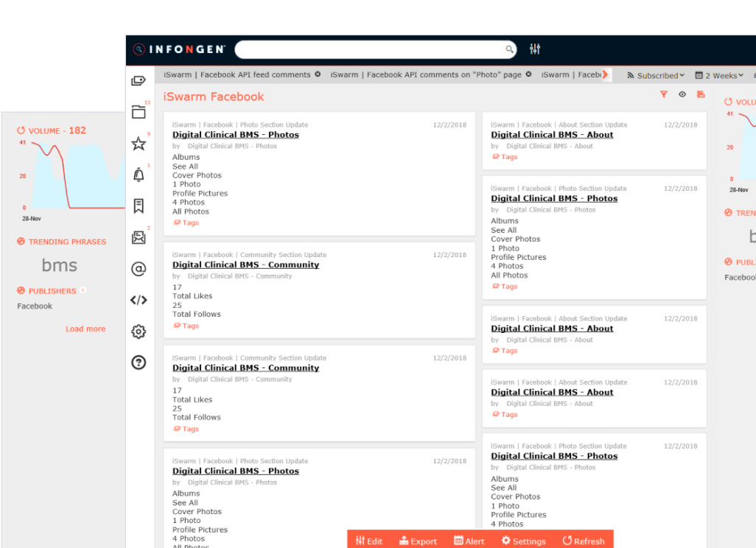
Task: Open the folder collections sidebar icon
Action: pos(139,113)
